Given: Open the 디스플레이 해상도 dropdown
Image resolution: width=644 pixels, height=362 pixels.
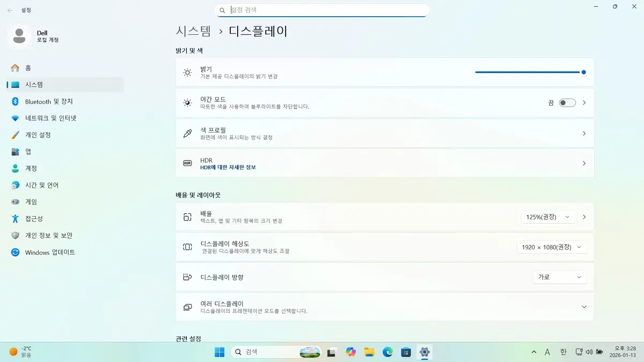Looking at the screenshot, I should point(552,247).
